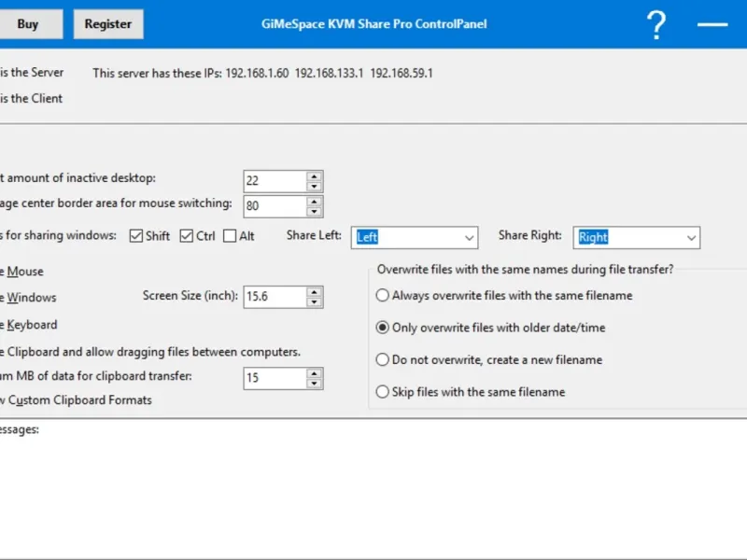Decrease the Screen Size inch value
This screenshot has height=560, width=747.
point(314,301)
